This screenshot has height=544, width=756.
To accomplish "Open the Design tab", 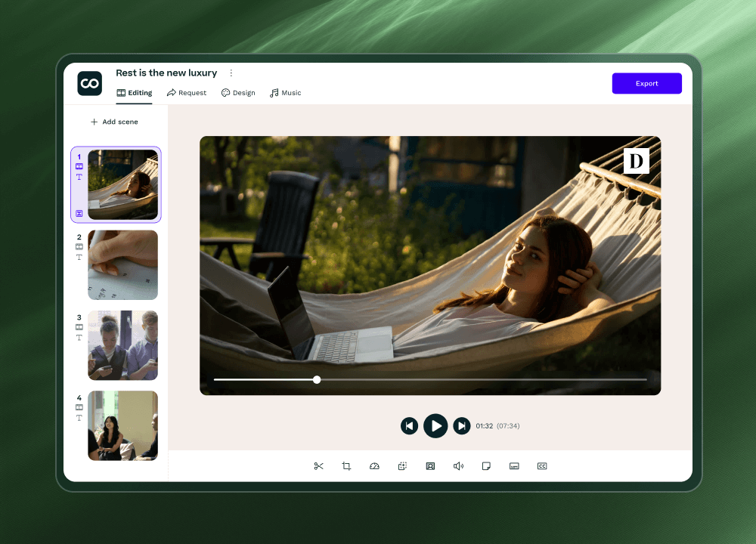I will click(x=238, y=92).
